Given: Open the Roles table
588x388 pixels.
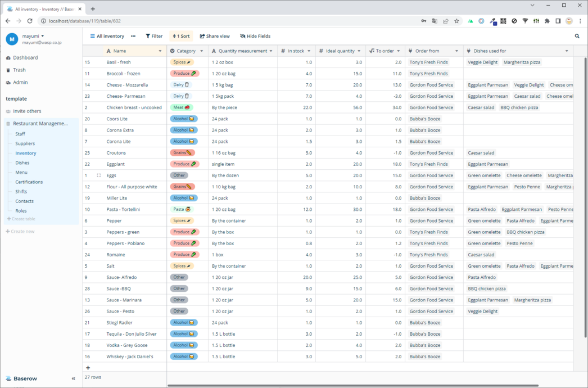Looking at the screenshot, I should [21, 211].
